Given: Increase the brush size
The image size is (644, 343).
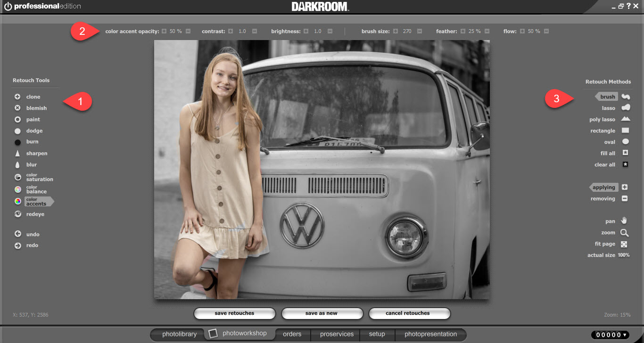Looking at the screenshot, I should (395, 31).
